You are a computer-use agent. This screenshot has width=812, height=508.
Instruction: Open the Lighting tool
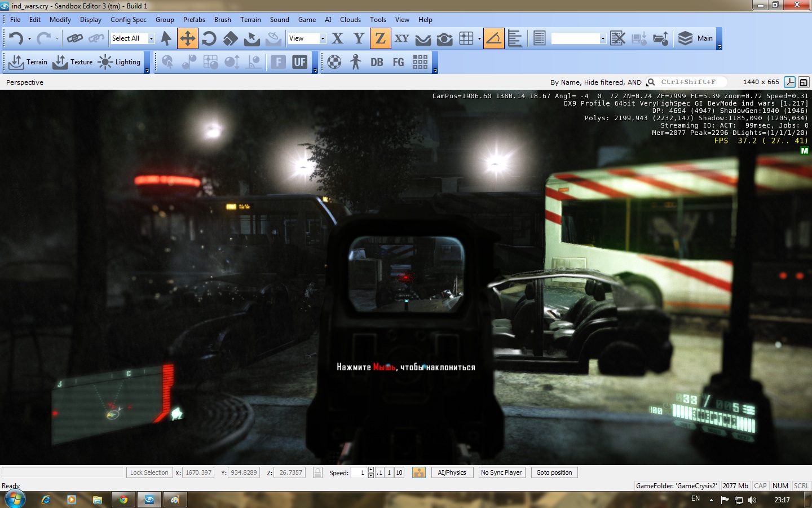point(119,62)
